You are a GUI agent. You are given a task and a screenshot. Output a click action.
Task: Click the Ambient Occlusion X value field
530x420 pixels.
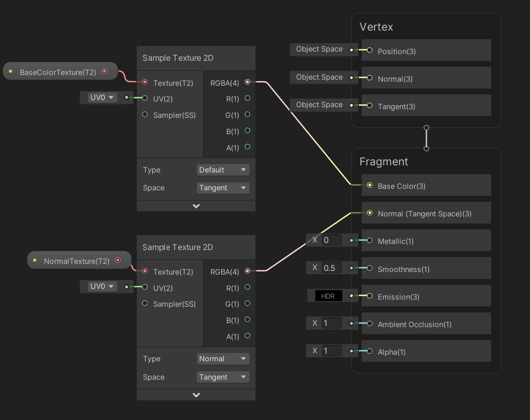coord(331,324)
